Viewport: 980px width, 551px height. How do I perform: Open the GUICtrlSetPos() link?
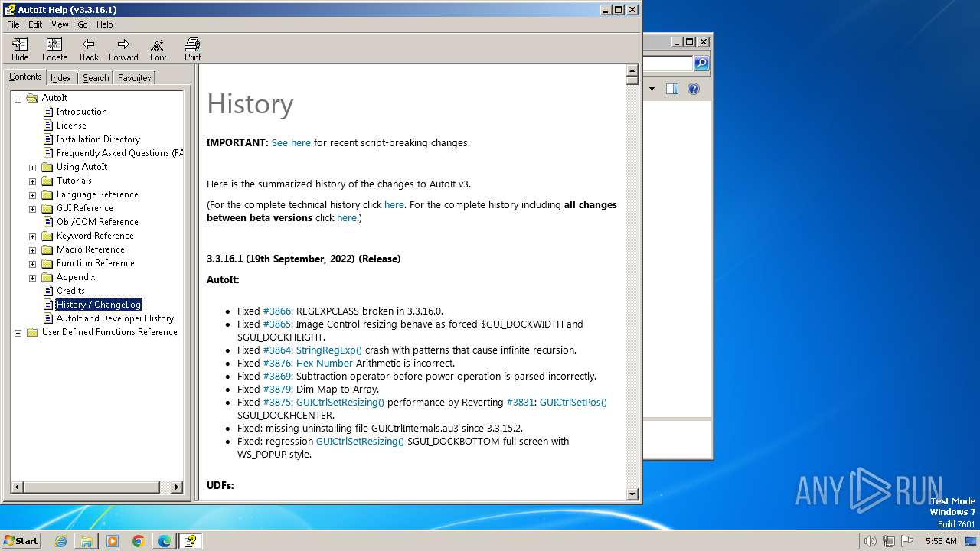[x=573, y=402]
